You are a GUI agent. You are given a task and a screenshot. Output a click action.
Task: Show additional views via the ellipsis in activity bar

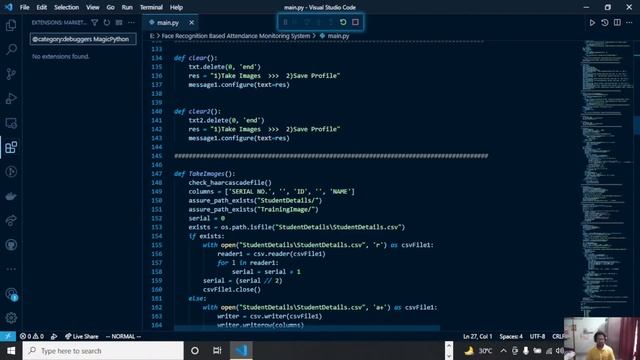(11, 269)
